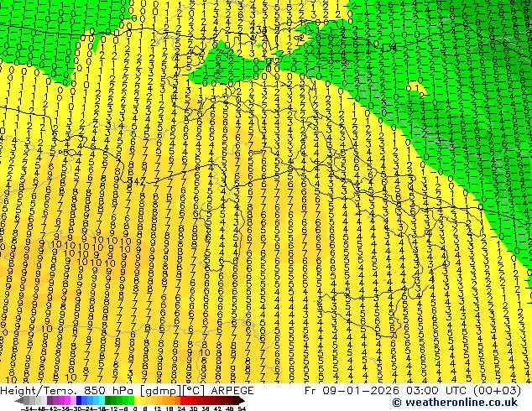Viewport: 532px width, 411px height.
Task: Click the Fr 09-01-2026 03:00 UTC timestamp
Action: 413,390
